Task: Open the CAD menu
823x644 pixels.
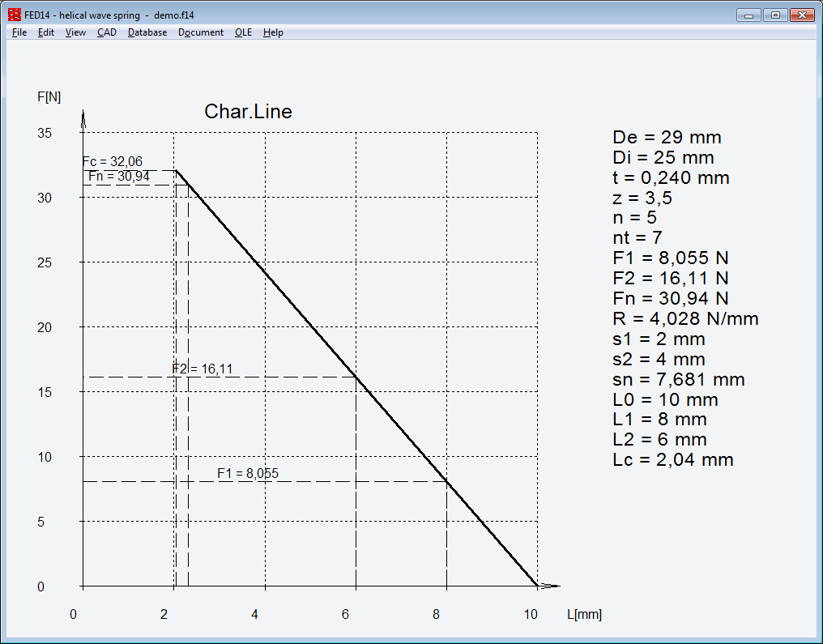Action: pyautogui.click(x=107, y=32)
